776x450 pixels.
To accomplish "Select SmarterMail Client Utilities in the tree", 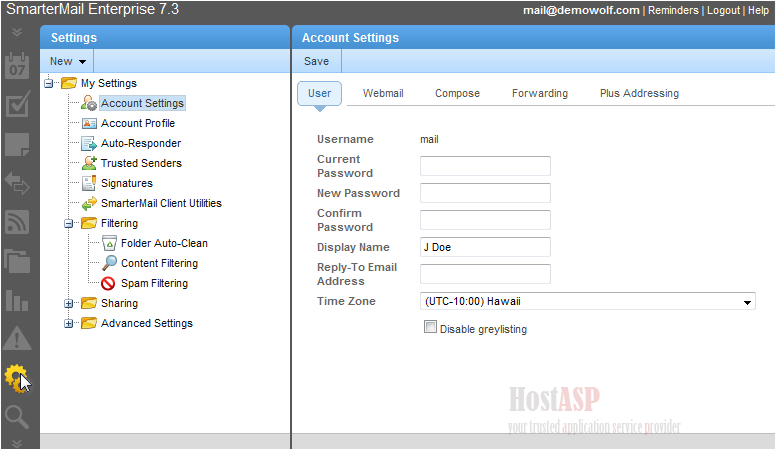I will point(161,203).
